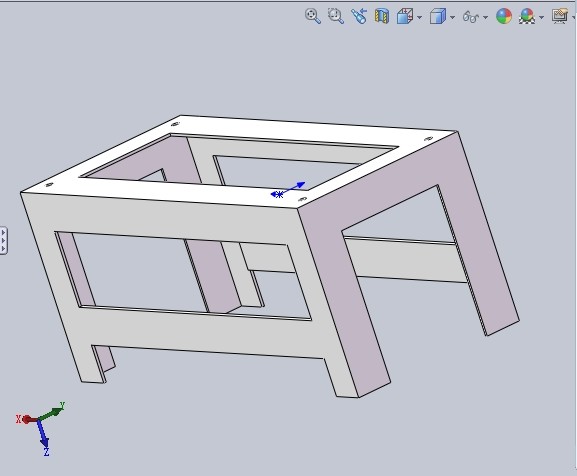Select the Zoom to Area tool

336,16
